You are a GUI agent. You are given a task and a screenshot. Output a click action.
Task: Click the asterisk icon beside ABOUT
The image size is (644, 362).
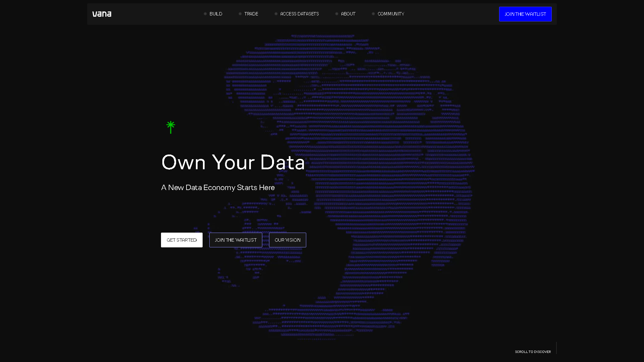click(x=336, y=14)
